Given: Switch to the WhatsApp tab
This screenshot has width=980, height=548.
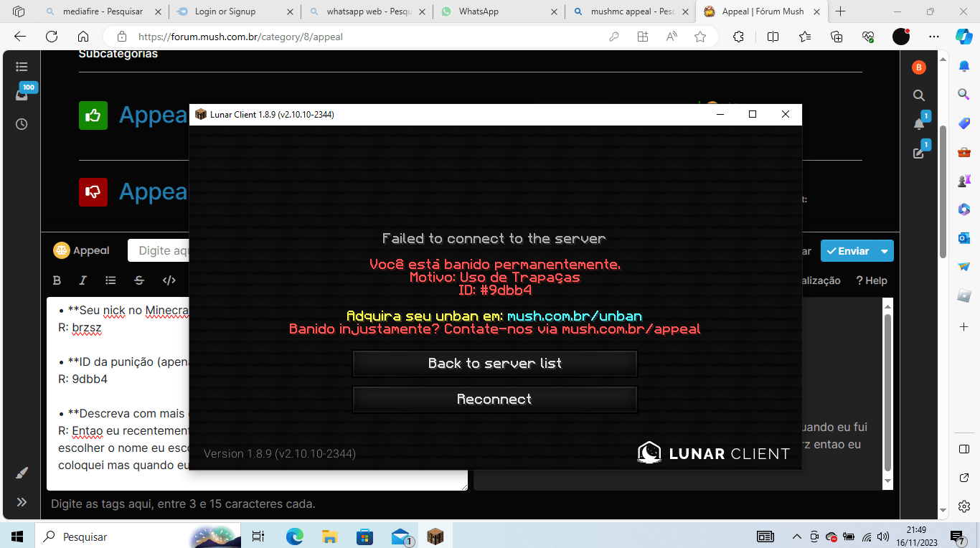Looking at the screenshot, I should [498, 11].
